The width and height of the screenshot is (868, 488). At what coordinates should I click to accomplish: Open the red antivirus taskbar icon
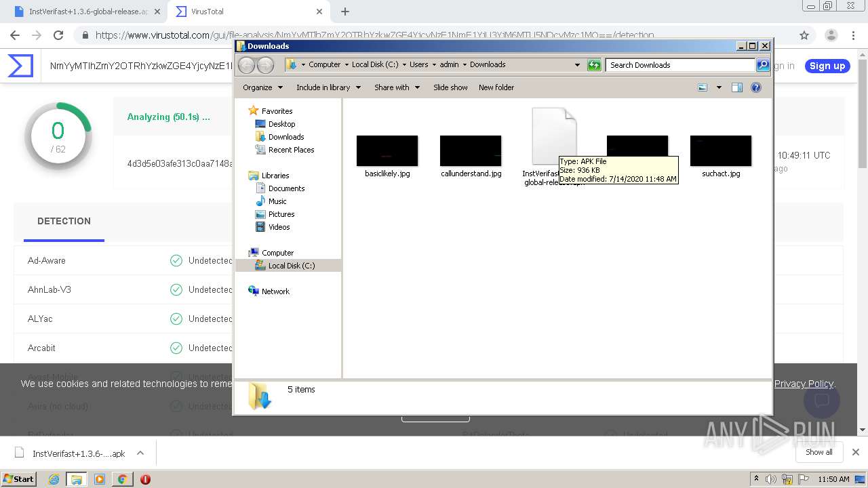pyautogui.click(x=145, y=479)
